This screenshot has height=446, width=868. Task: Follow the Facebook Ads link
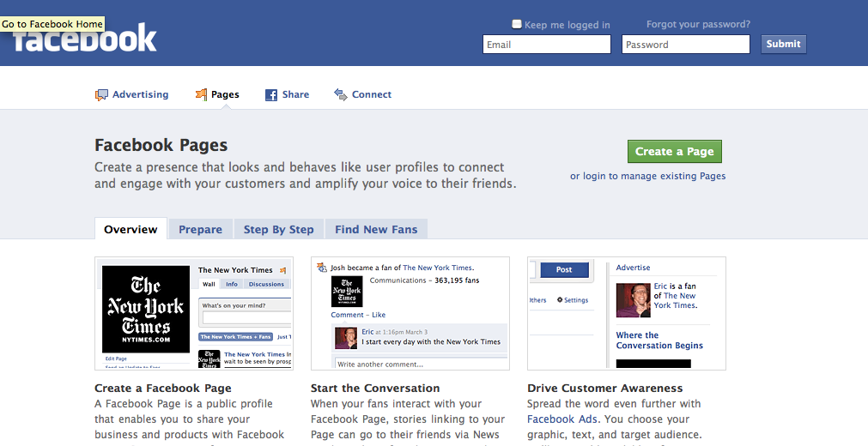click(561, 419)
